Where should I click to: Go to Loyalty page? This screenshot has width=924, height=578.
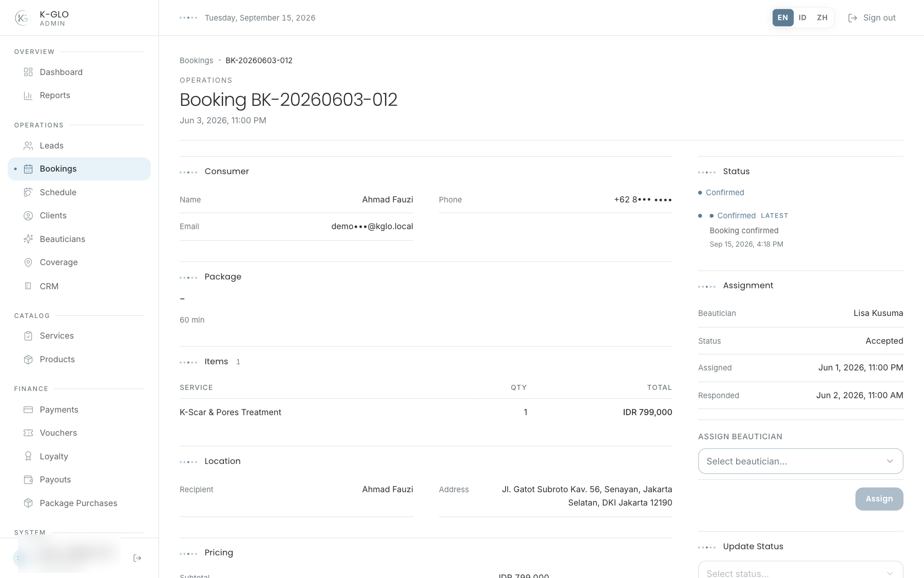pyautogui.click(x=79, y=456)
